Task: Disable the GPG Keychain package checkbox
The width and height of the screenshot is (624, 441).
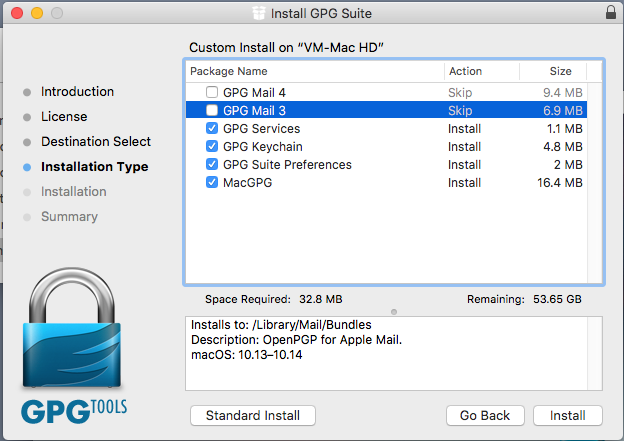Action: (212, 146)
